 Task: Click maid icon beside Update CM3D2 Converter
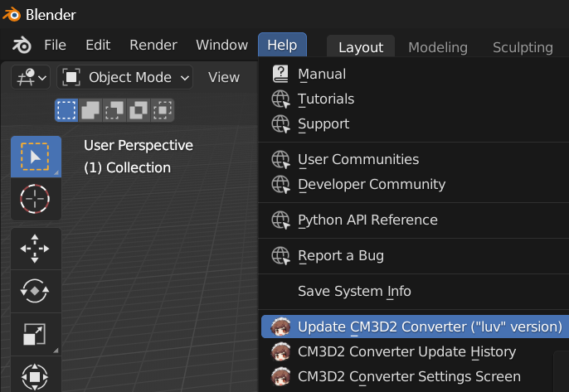coord(280,327)
